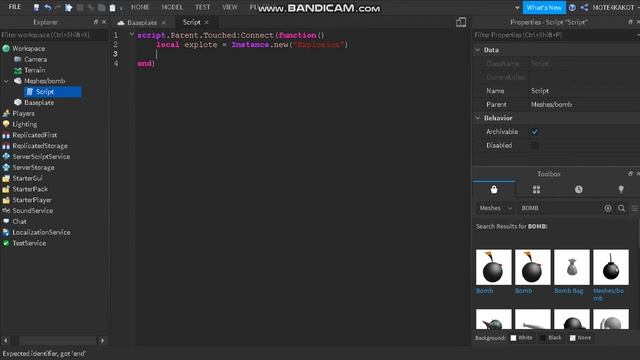
Task: Open the Toolbox filter options icon
Action: click(x=635, y=208)
